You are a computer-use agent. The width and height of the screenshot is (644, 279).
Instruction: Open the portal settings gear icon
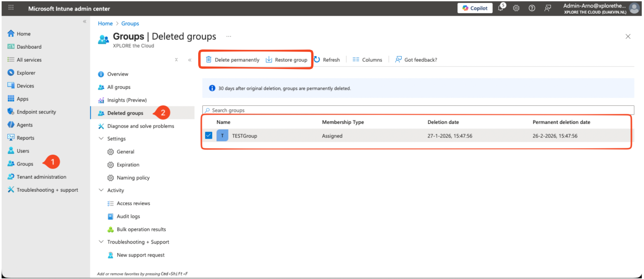pyautogui.click(x=516, y=8)
